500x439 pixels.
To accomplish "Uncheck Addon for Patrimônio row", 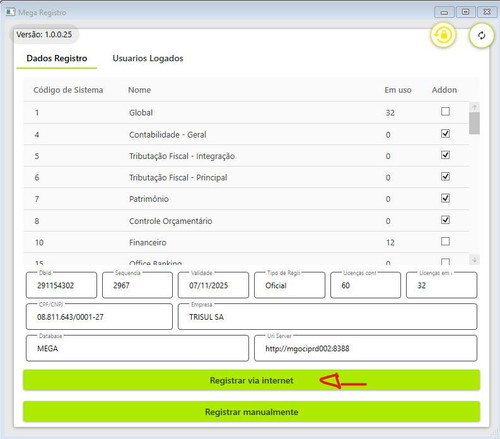I will tap(445, 198).
